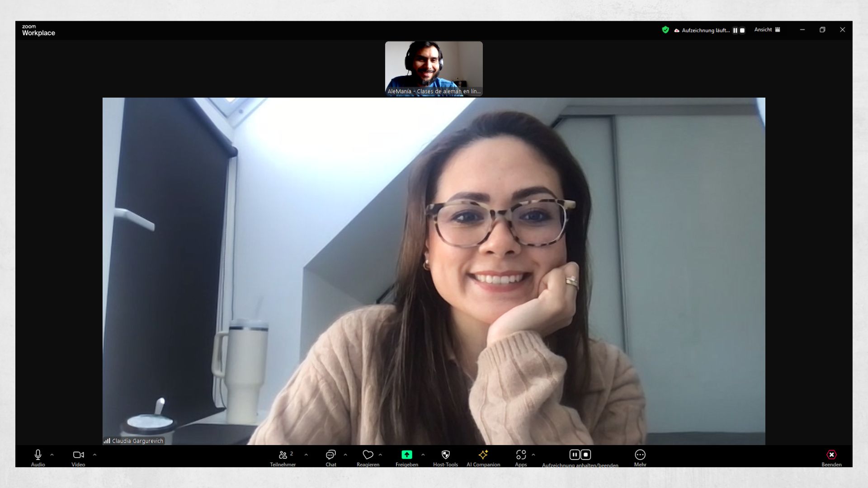The width and height of the screenshot is (868, 488).
Task: Expand audio options arrow next to Audio
Action: [x=52, y=455]
